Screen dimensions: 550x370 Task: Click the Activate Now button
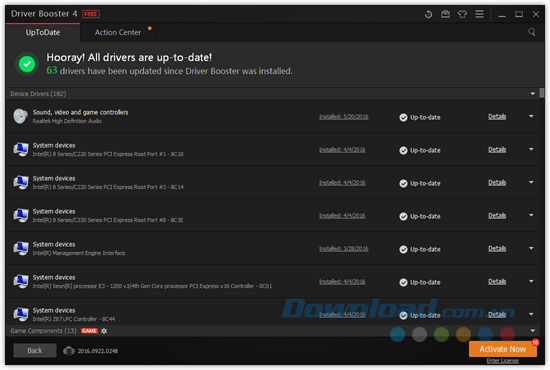503,349
